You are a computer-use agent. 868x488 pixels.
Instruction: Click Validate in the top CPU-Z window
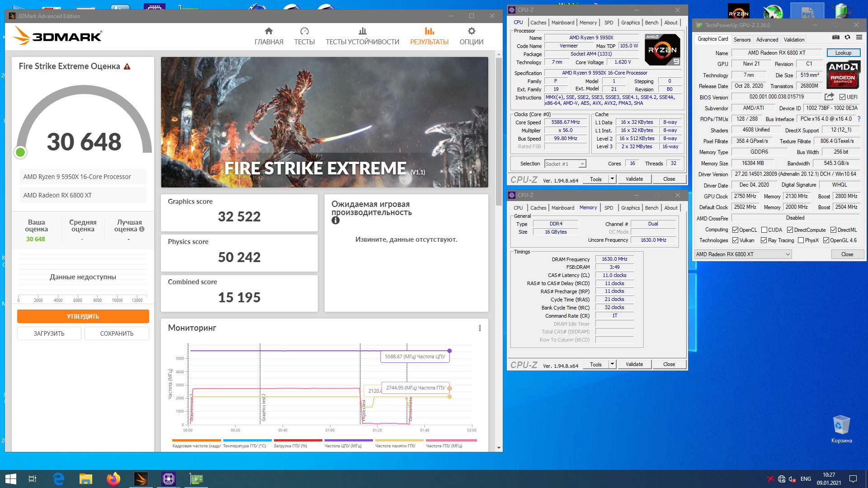[x=634, y=179]
